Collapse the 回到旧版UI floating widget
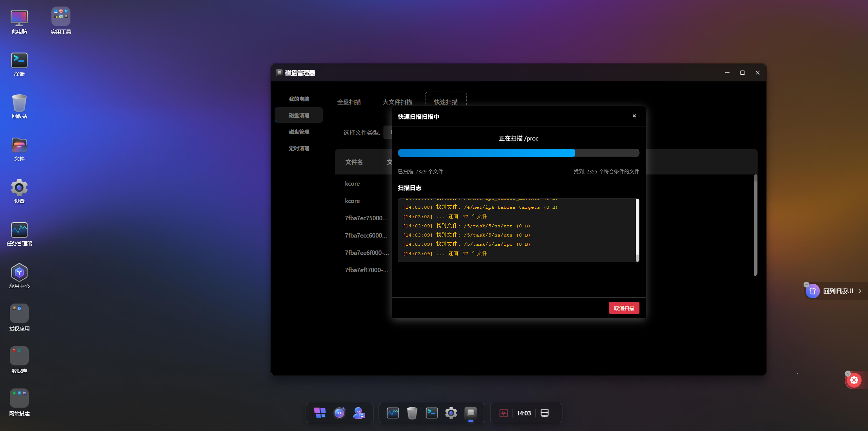The height and width of the screenshot is (431, 868). (x=806, y=284)
